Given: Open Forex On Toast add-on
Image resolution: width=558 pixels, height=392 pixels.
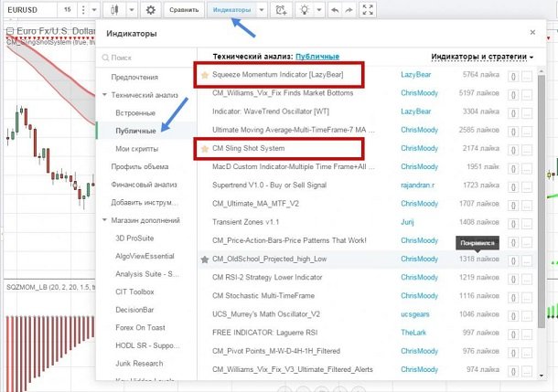Looking at the screenshot, I should [140, 328].
